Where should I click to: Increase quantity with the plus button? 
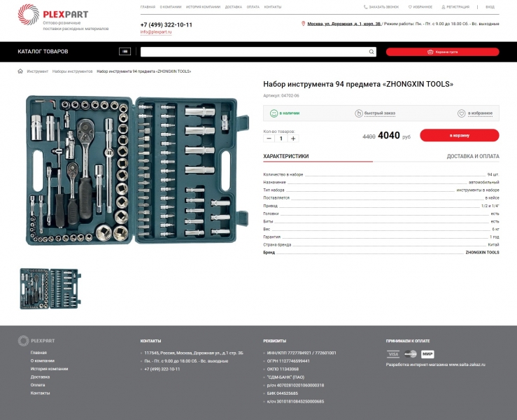[x=293, y=139]
